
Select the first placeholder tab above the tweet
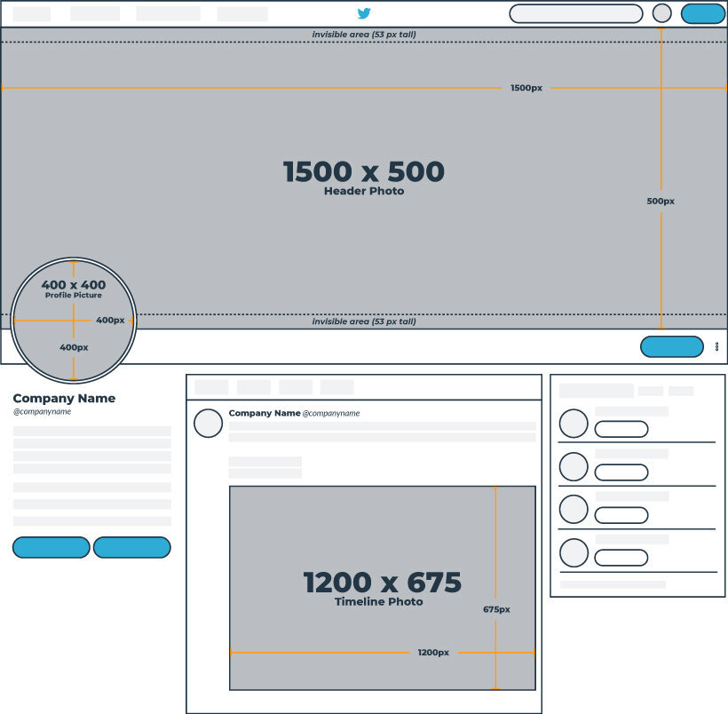click(211, 387)
